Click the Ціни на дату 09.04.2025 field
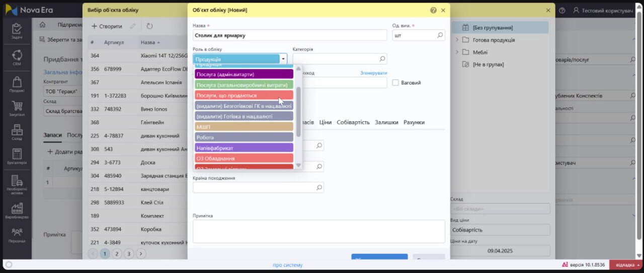This screenshot has height=273, width=644. click(500, 250)
